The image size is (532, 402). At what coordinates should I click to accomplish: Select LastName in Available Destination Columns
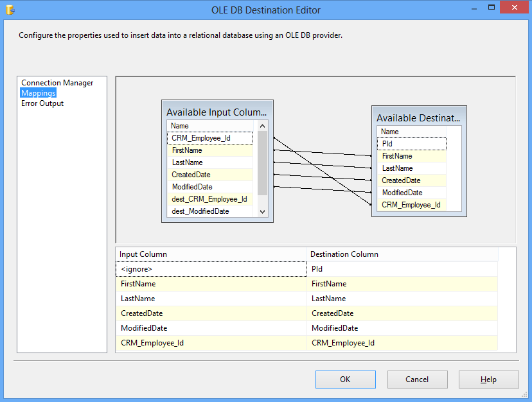click(412, 168)
